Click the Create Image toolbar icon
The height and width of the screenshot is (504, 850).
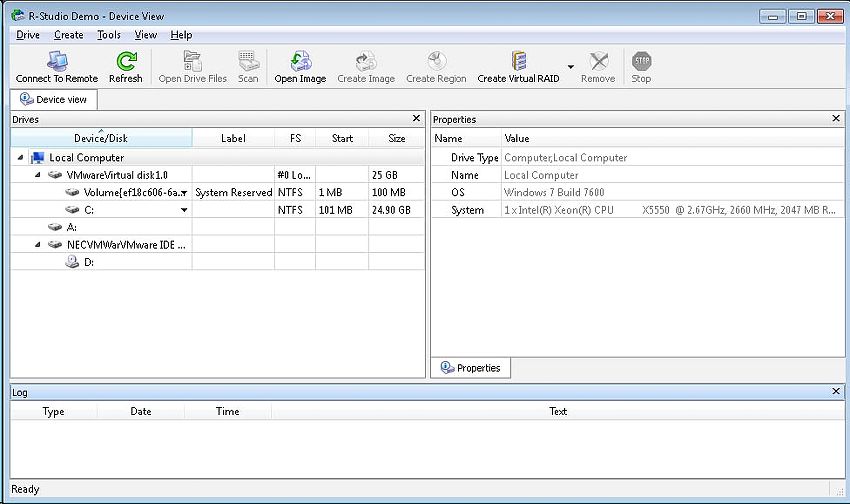click(x=366, y=61)
